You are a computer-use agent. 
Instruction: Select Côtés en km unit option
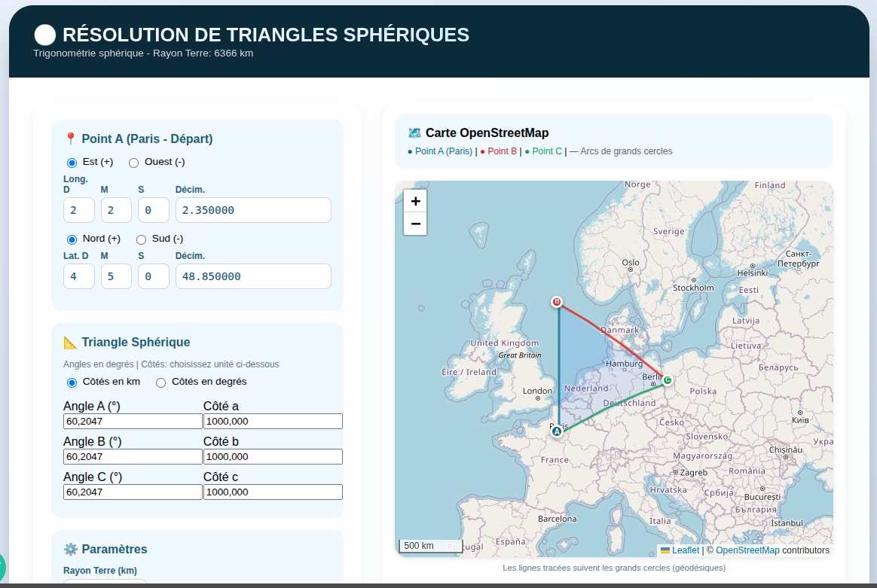click(72, 382)
